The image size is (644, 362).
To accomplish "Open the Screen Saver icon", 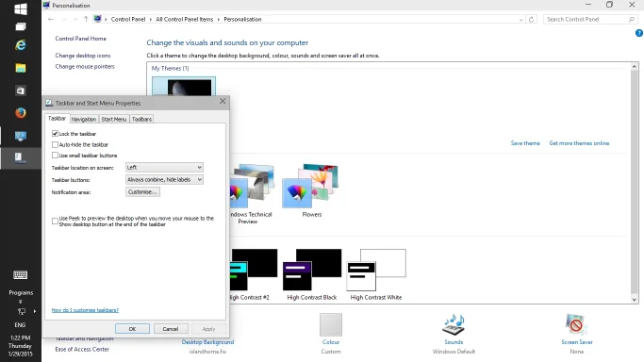I will (576, 324).
